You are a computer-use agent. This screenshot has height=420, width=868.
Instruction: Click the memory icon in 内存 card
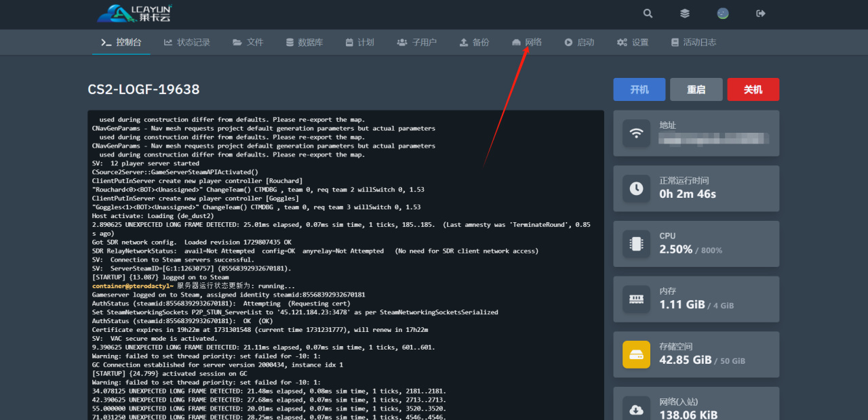coord(636,299)
